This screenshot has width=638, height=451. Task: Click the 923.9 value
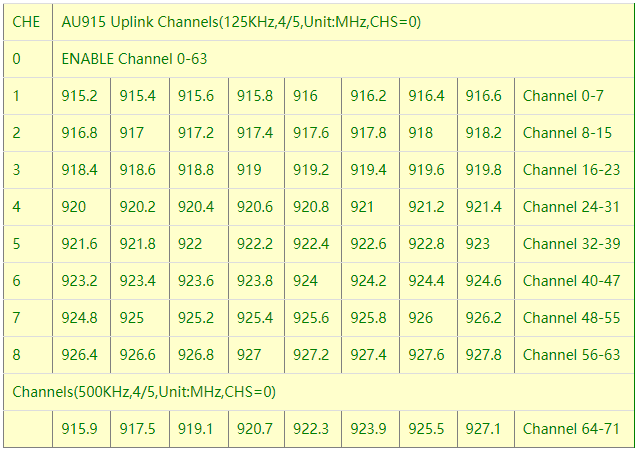[x=368, y=429]
